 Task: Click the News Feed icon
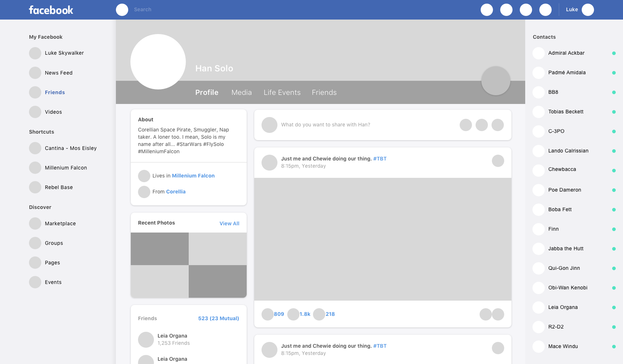click(35, 73)
